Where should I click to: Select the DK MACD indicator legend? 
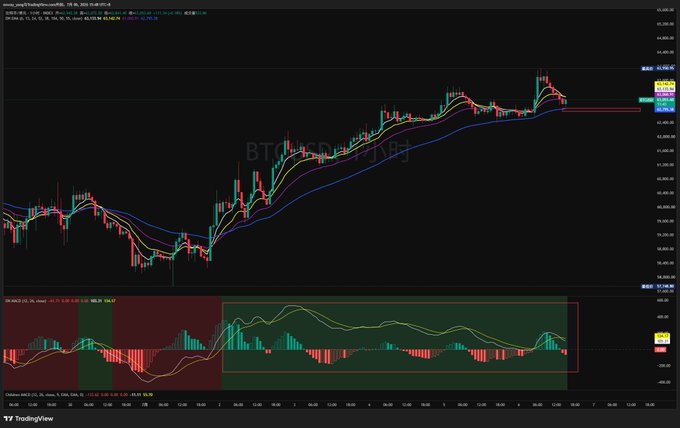[x=60, y=301]
